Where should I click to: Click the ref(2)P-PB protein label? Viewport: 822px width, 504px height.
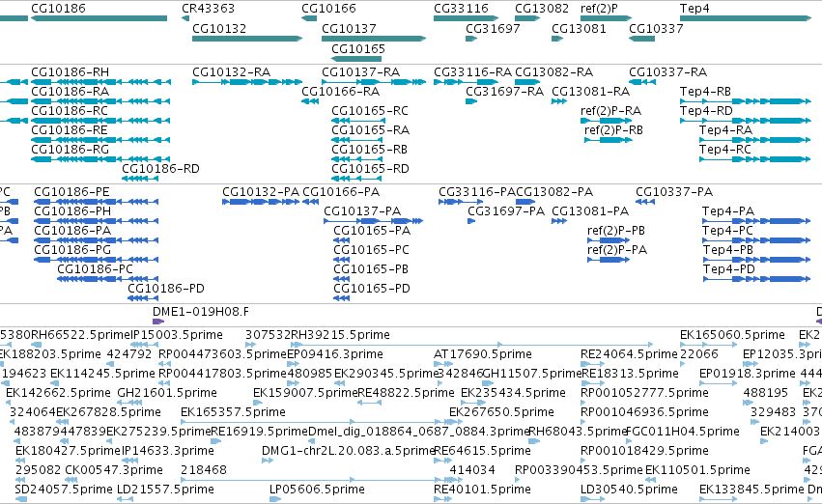[x=616, y=231]
